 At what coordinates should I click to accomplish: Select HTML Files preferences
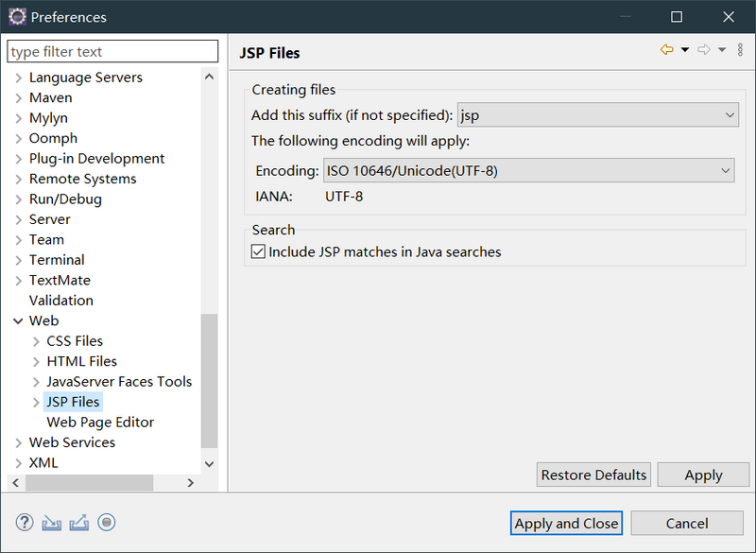(81, 361)
